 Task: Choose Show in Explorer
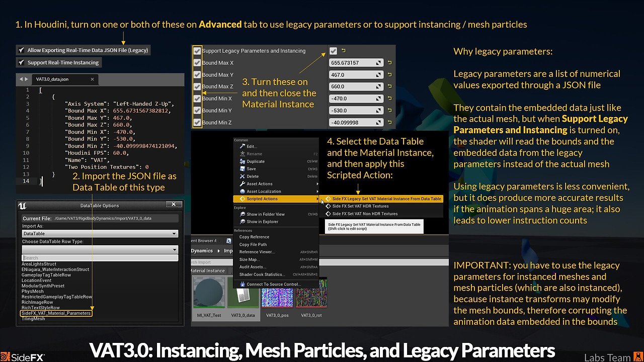pyautogui.click(x=276, y=222)
